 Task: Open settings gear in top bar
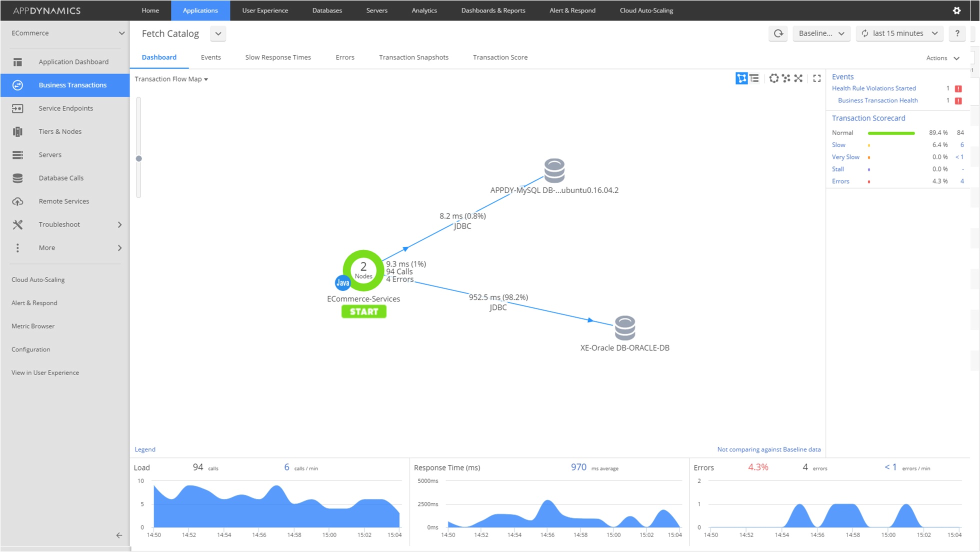[x=956, y=10]
